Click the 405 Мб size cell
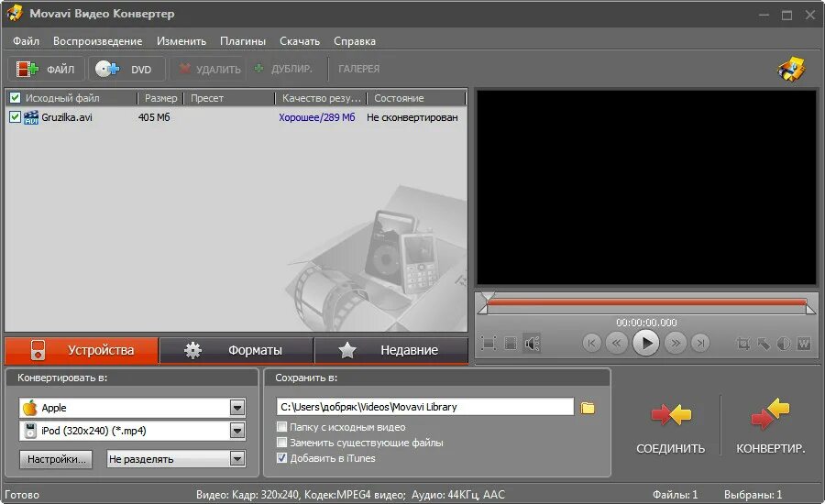 click(x=154, y=117)
